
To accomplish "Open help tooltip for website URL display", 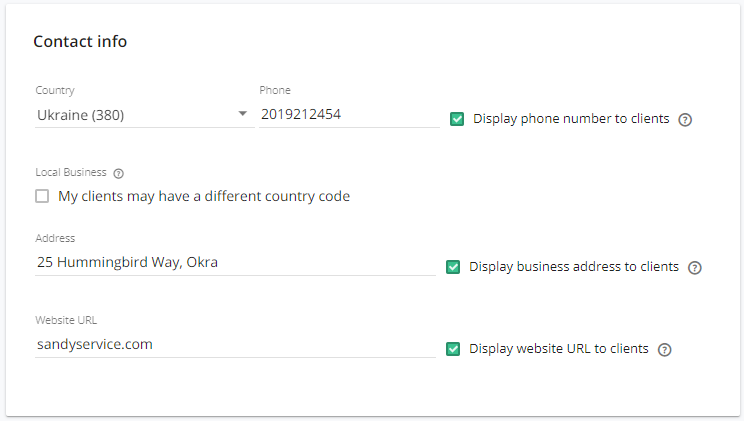I will [x=664, y=350].
